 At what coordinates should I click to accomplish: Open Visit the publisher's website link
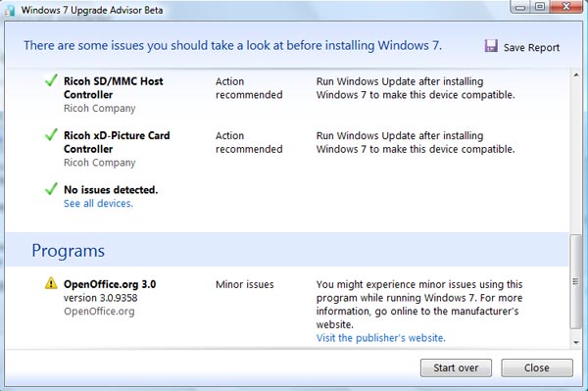point(380,338)
